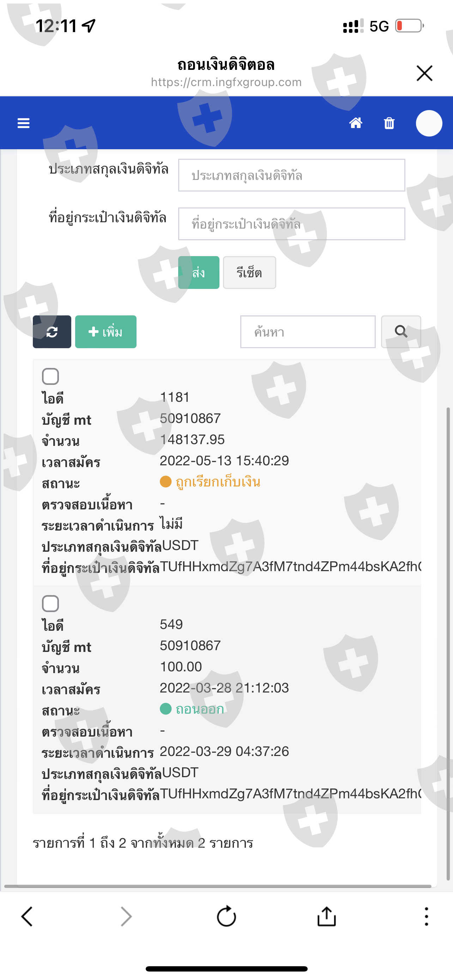Open the white profile avatar circle

pyautogui.click(x=429, y=123)
